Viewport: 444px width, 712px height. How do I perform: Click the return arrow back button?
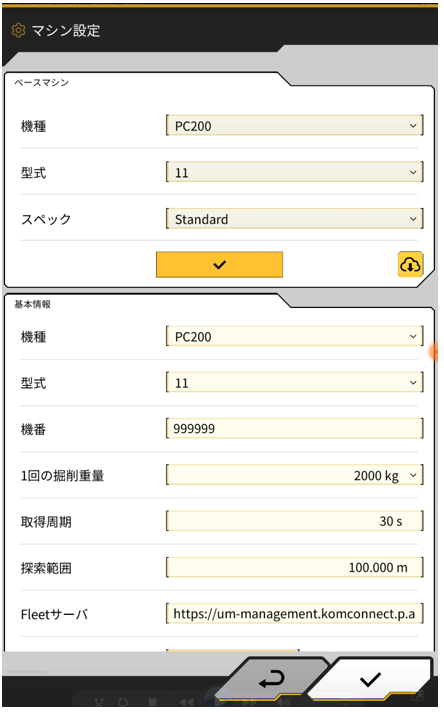271,679
